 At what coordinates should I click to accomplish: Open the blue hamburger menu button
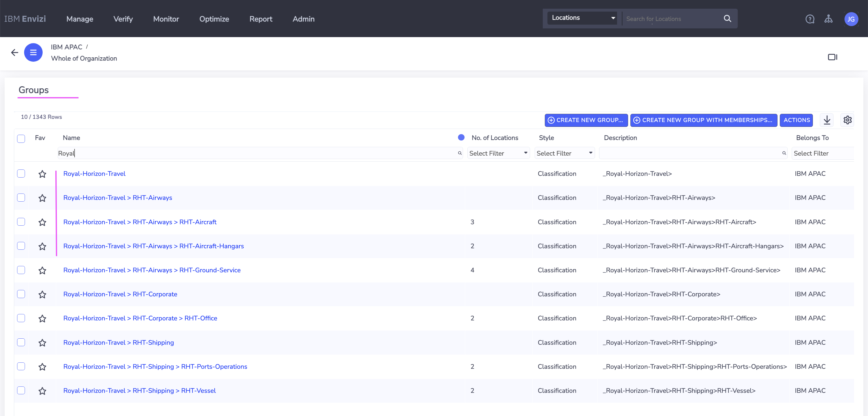pos(33,52)
